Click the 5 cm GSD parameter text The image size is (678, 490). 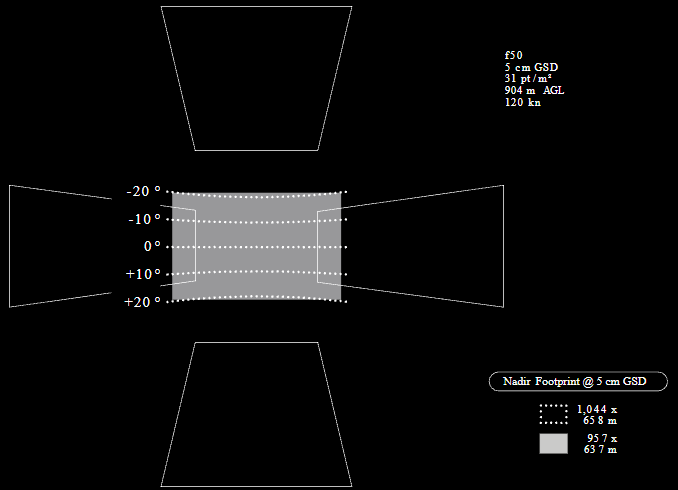pos(531,67)
